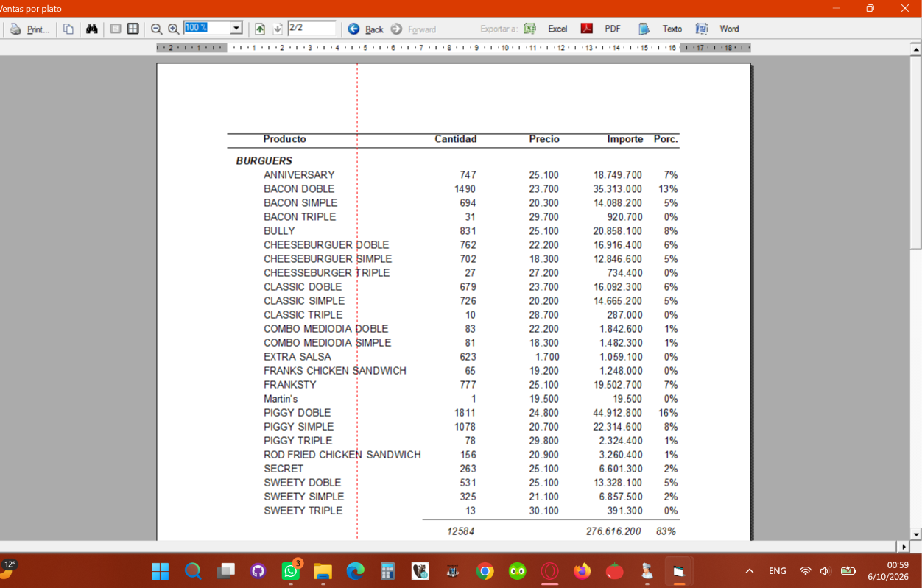Click the SWEETY TRIPLE product name

point(303,511)
